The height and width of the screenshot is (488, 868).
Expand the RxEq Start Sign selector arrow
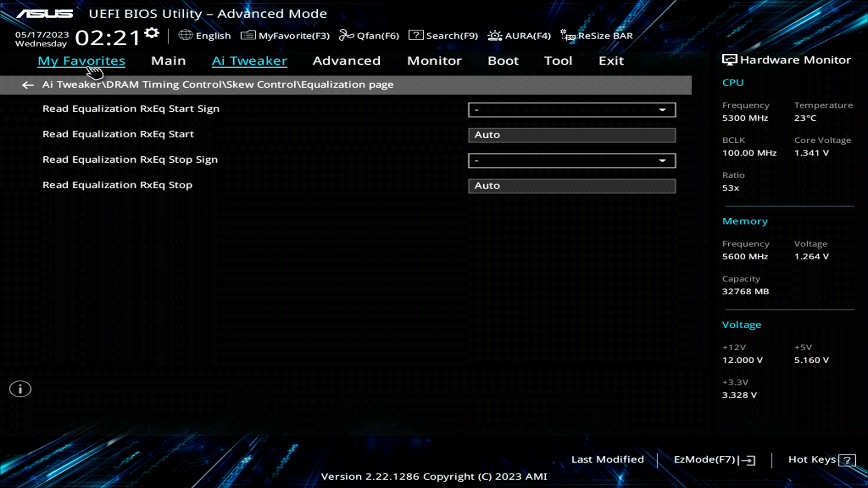tap(663, 110)
